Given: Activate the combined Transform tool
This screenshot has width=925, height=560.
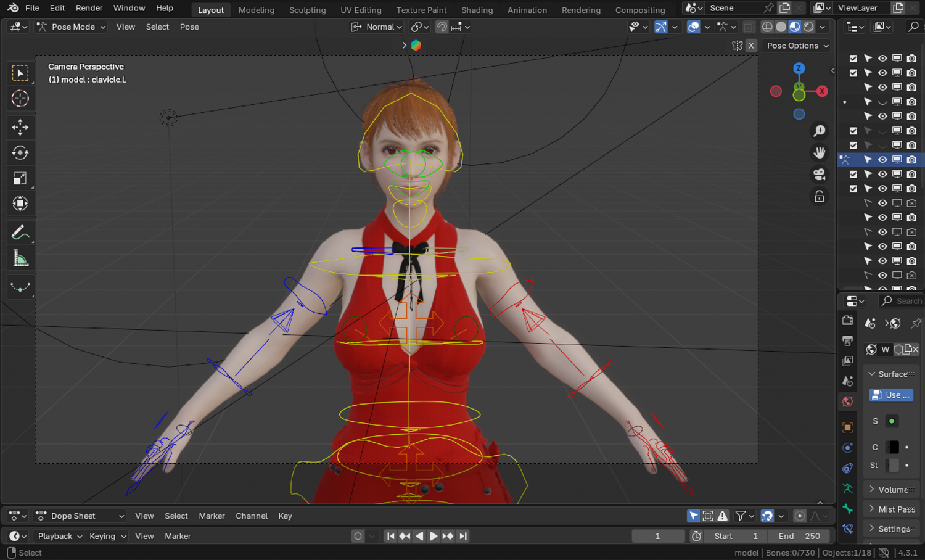Looking at the screenshot, I should tap(20, 204).
